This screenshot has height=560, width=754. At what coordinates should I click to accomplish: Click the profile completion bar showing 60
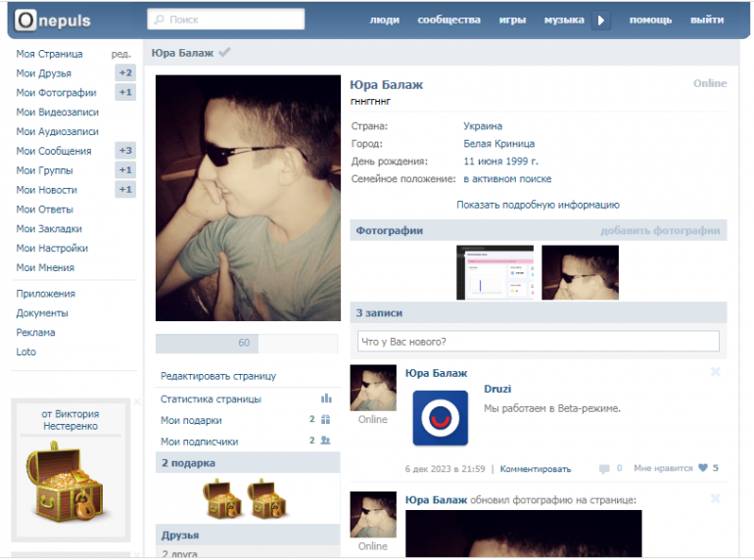pos(247,343)
